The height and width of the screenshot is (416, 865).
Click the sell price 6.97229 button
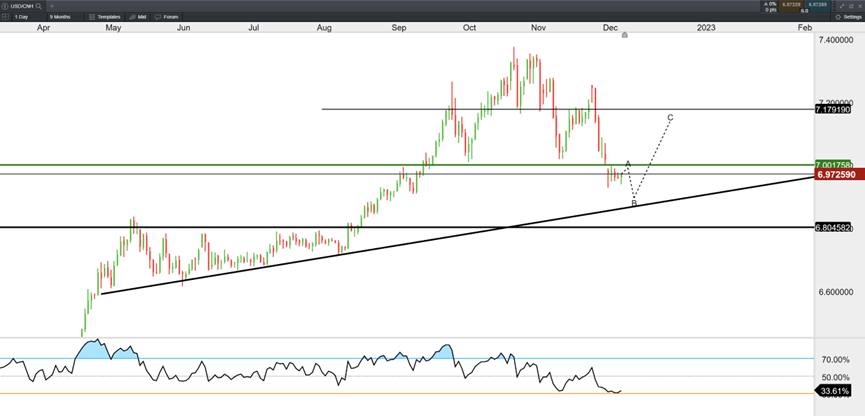click(791, 6)
